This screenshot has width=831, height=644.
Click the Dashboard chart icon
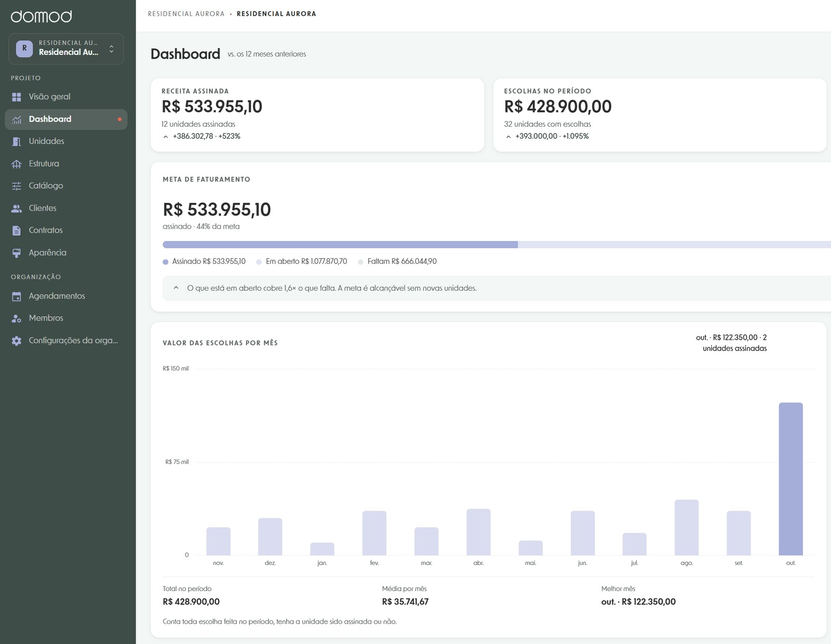tap(17, 119)
